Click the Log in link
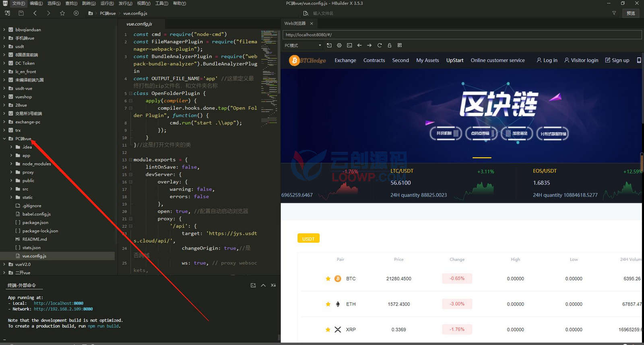The width and height of the screenshot is (644, 345). (x=547, y=60)
